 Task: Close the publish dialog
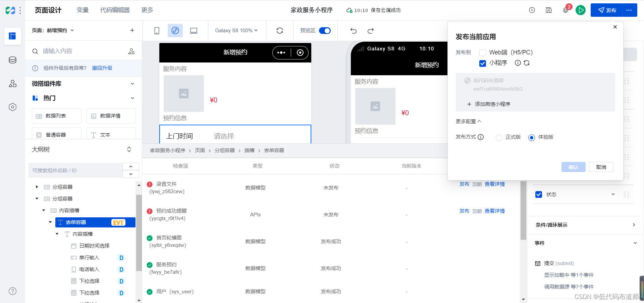[x=615, y=27]
